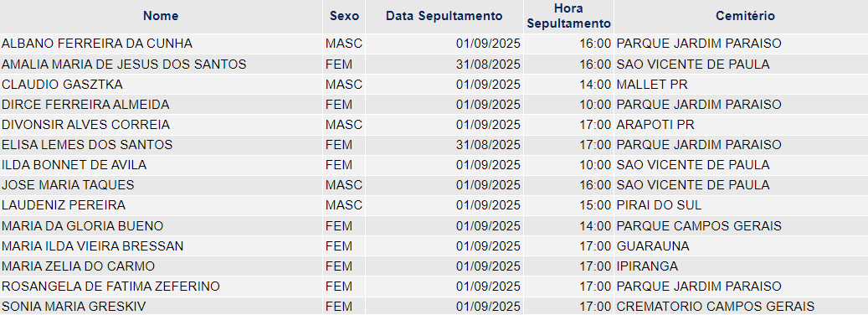Select the MARIA DA GLORIA BUENO row
The height and width of the screenshot is (315, 868).
click(x=434, y=226)
